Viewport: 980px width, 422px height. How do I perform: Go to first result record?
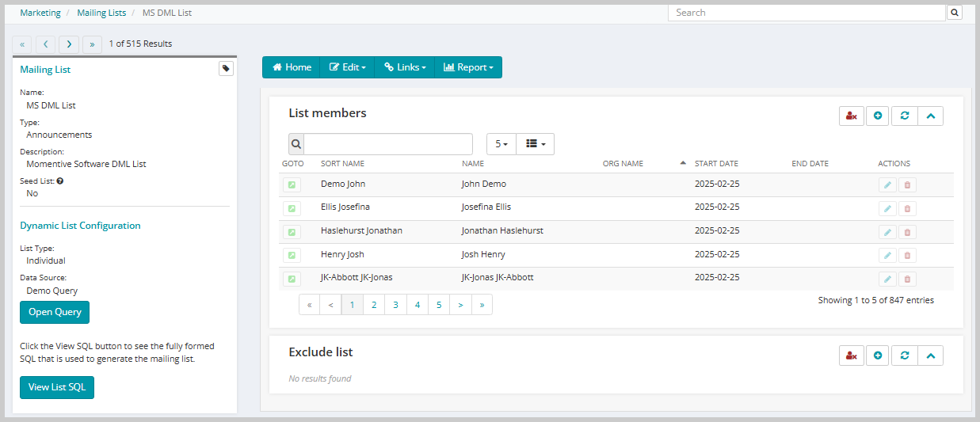tap(22, 44)
